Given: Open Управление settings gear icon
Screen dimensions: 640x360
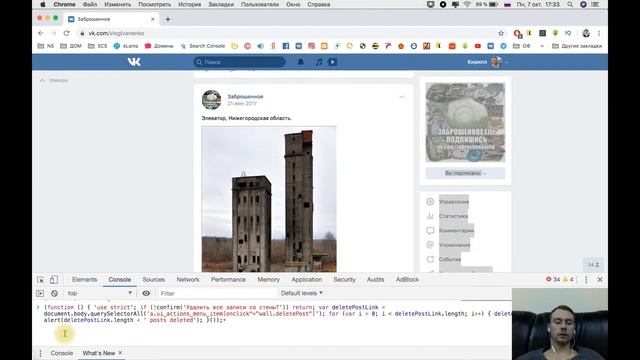Looking at the screenshot, I should tap(430, 202).
